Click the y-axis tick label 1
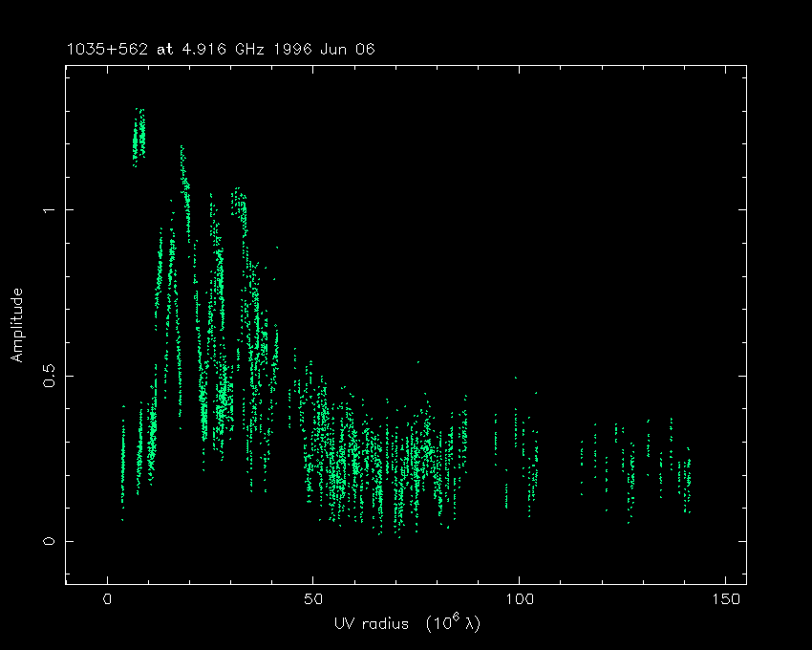 pos(47,209)
